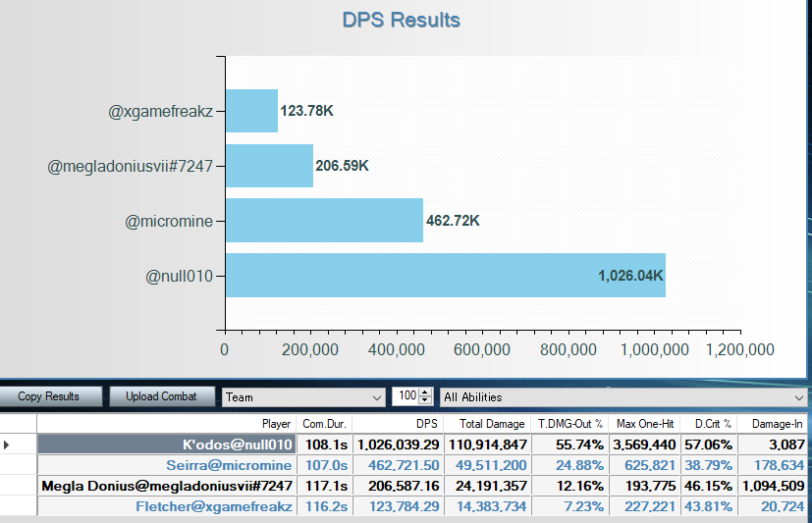This screenshot has height=523, width=812.
Task: Open the Team dropdown
Action: [x=303, y=396]
